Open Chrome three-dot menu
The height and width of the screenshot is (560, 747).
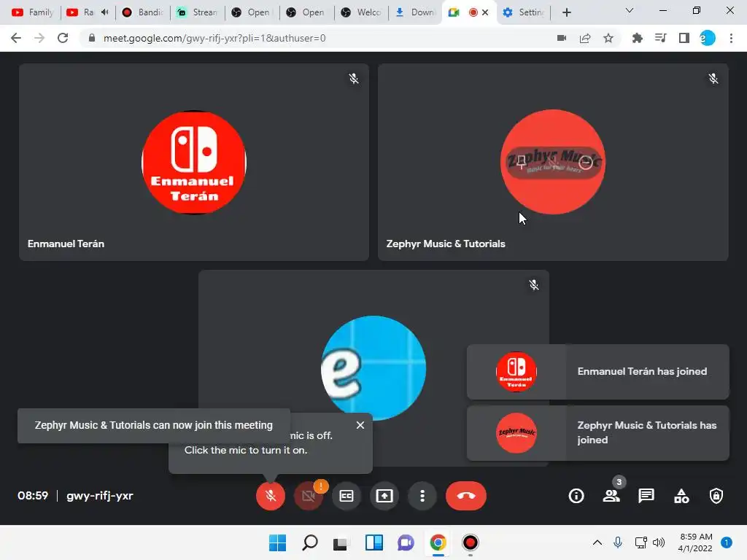(731, 38)
